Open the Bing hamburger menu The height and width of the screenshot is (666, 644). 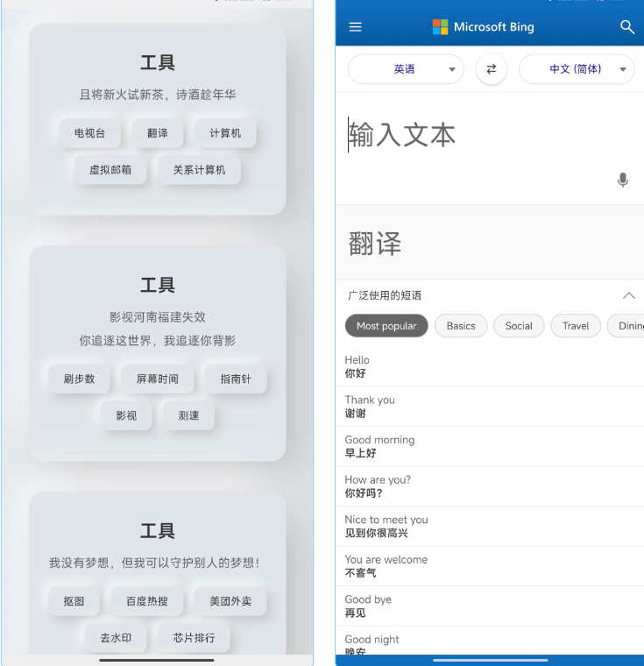pyautogui.click(x=355, y=27)
